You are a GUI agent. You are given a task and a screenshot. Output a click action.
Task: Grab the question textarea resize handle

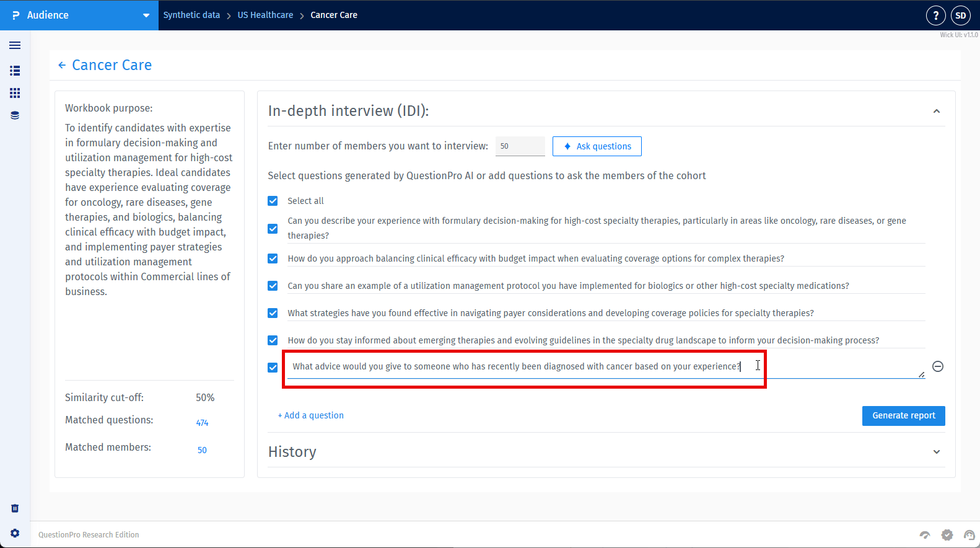[x=921, y=374]
